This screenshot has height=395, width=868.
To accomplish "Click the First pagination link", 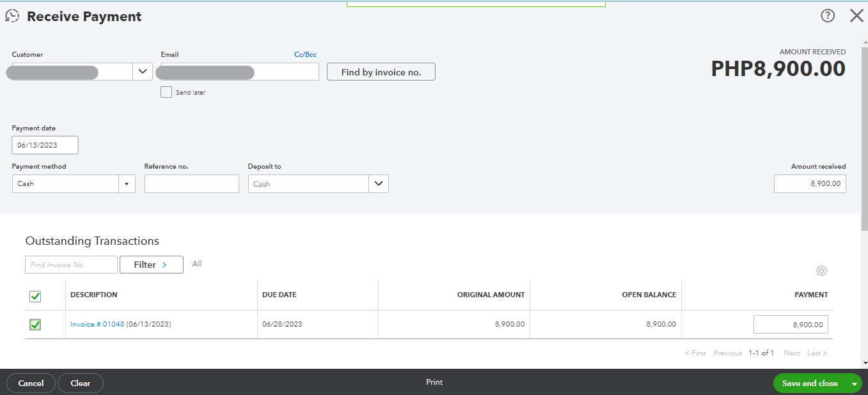I will coord(695,353).
